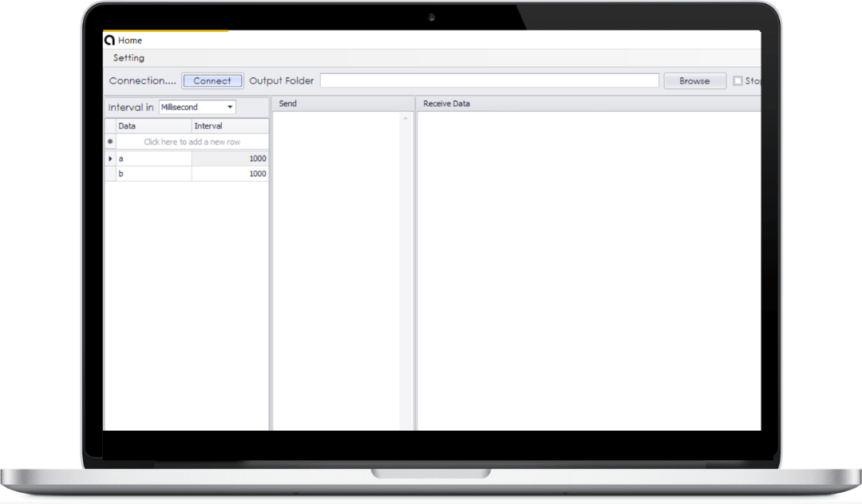Click 'Click here to add a new row'
Viewport: 862px width, 504px height.
tap(192, 142)
